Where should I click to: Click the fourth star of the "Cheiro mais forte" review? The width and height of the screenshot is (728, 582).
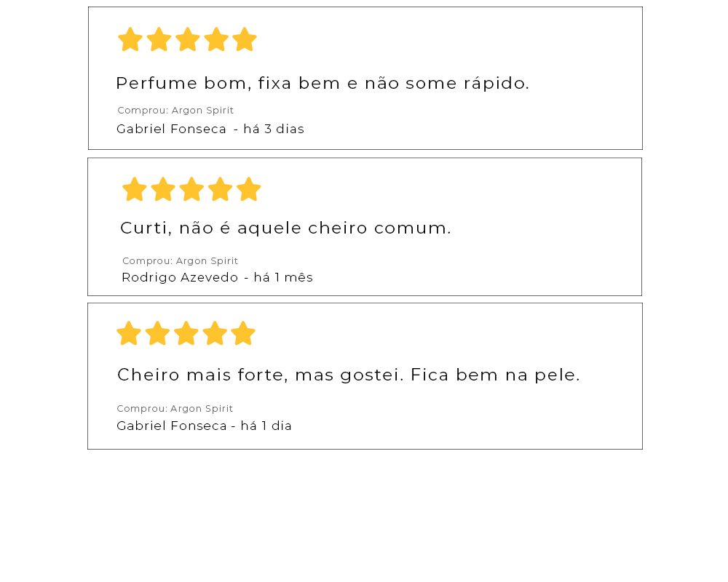[215, 334]
